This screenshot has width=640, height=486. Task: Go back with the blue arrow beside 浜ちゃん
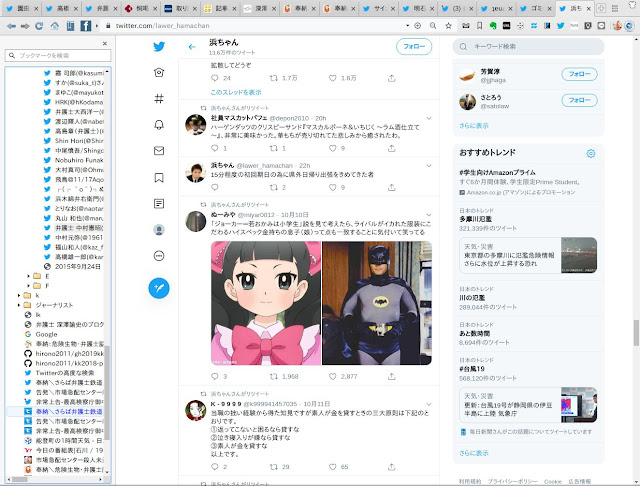click(192, 47)
